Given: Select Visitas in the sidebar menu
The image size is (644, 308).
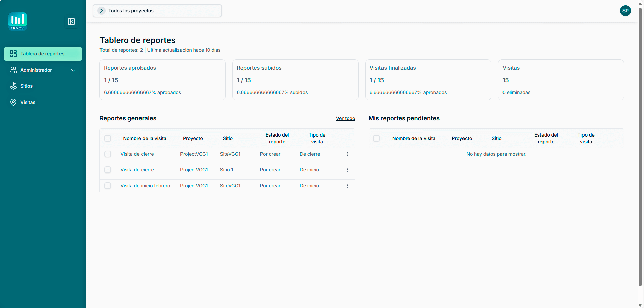Looking at the screenshot, I should pos(28,102).
